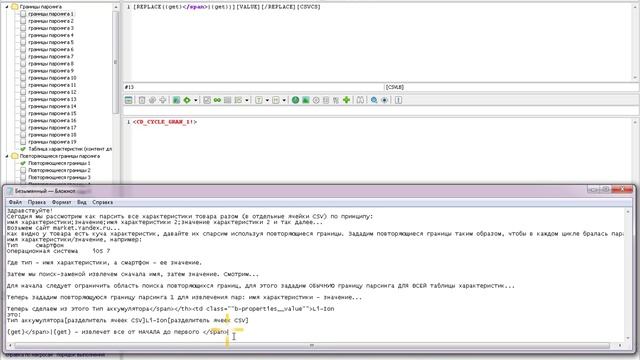Viewport: 640px width, 360px height.
Task: Click into the [CSVLB] input field
Action: 512,87
